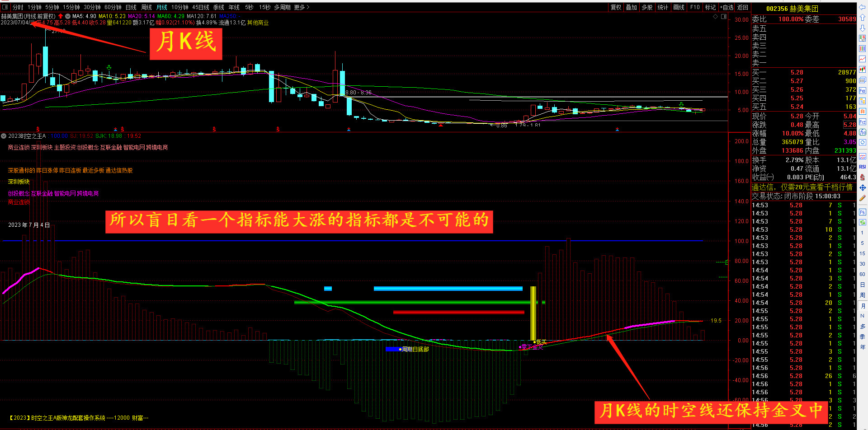Select 5-minute period in right sidebar

(x=863, y=243)
